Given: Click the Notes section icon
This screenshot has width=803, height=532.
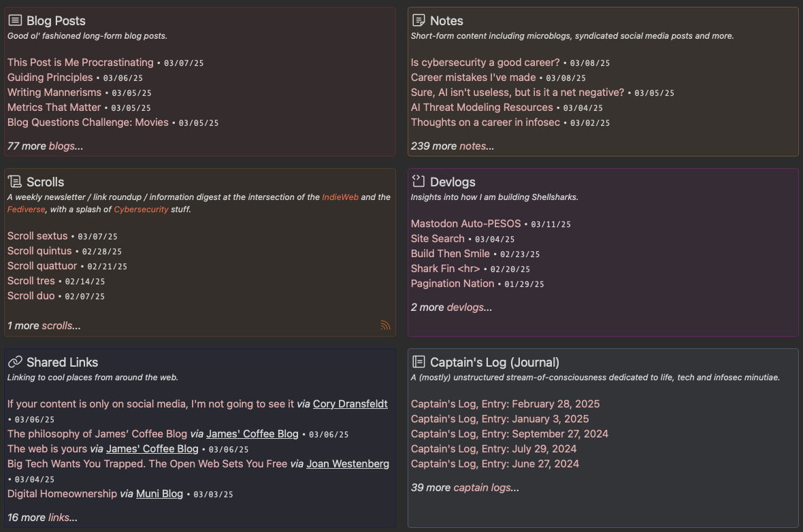Looking at the screenshot, I should click(419, 20).
